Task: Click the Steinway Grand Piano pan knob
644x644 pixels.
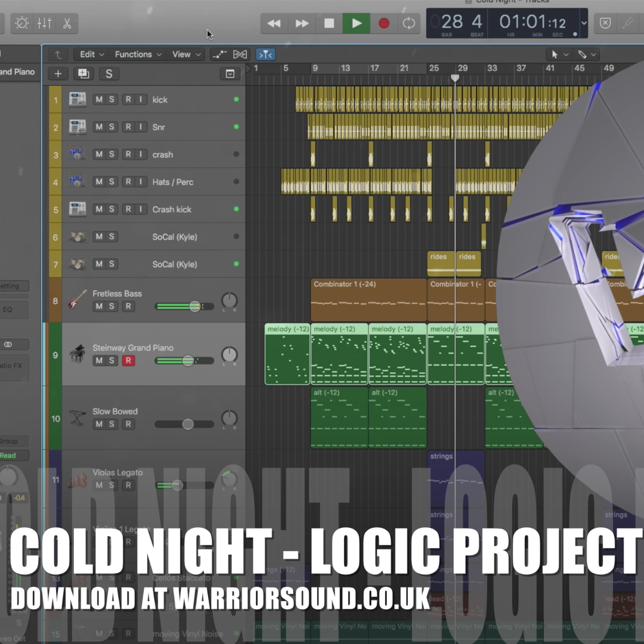Action: (x=229, y=354)
